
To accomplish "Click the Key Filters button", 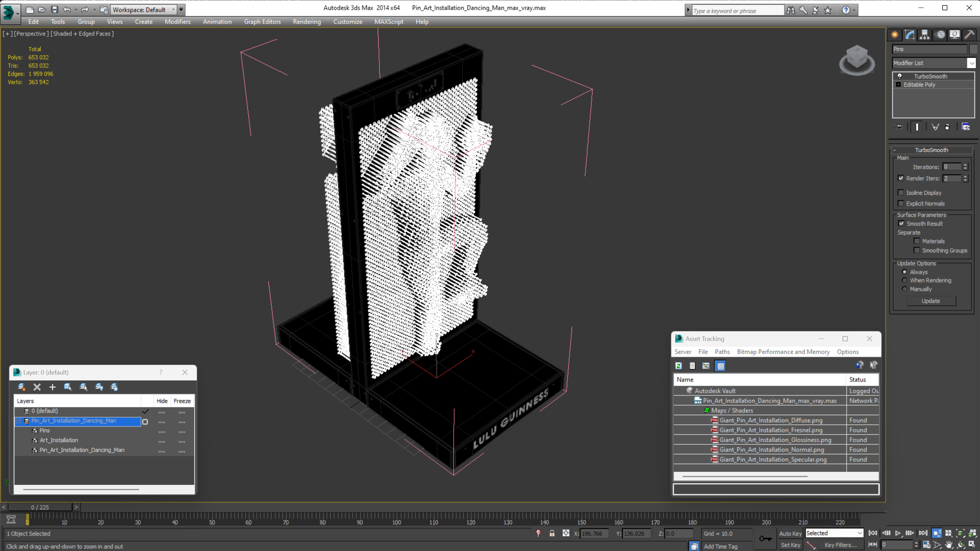I will point(841,545).
